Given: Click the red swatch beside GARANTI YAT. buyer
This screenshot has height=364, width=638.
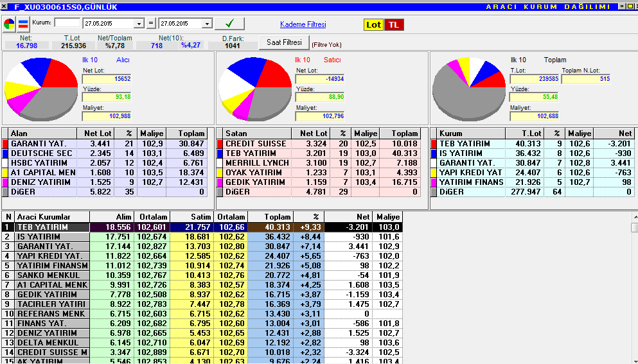Looking at the screenshot, I should (5, 144).
